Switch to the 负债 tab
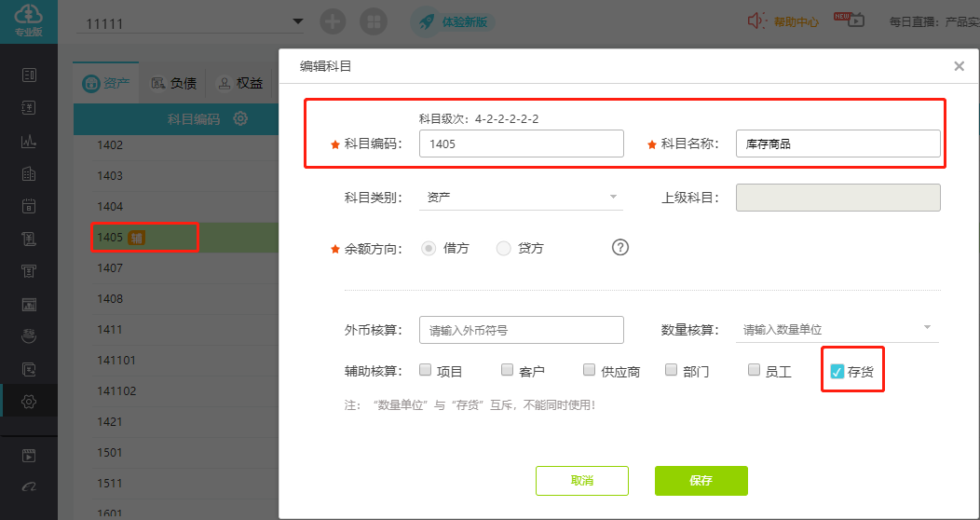 (x=174, y=83)
